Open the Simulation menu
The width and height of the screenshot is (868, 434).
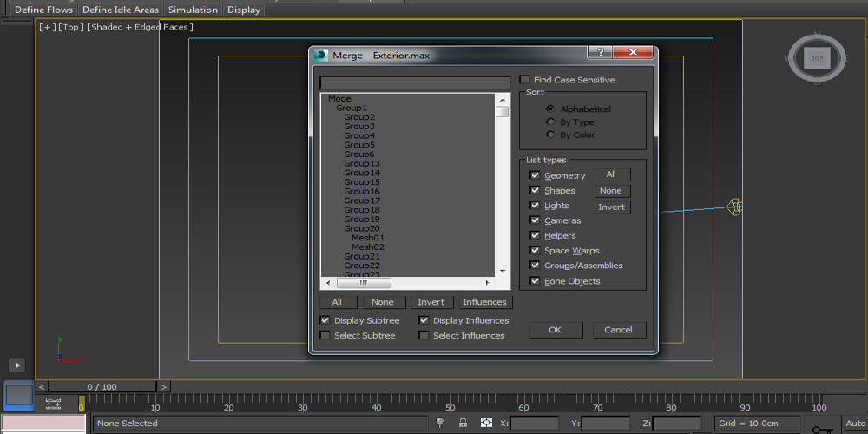pos(193,10)
